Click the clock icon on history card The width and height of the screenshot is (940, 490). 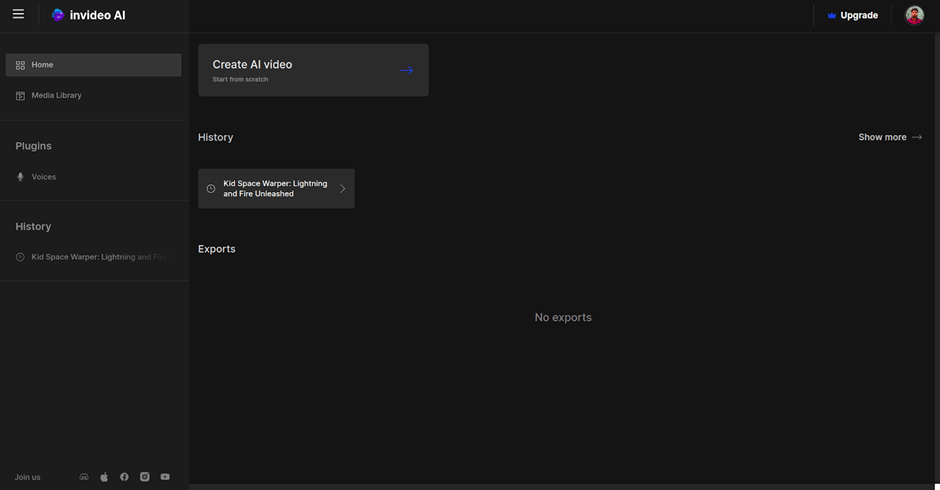[211, 189]
